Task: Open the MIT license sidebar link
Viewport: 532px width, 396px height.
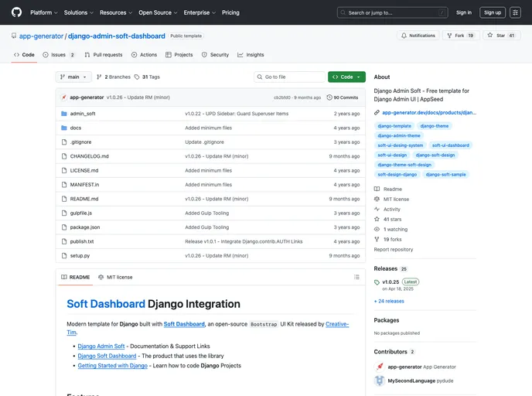Action: click(x=391, y=200)
